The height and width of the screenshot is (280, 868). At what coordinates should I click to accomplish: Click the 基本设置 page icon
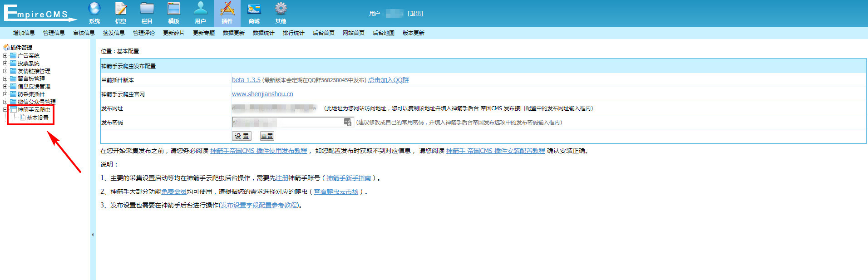point(22,118)
